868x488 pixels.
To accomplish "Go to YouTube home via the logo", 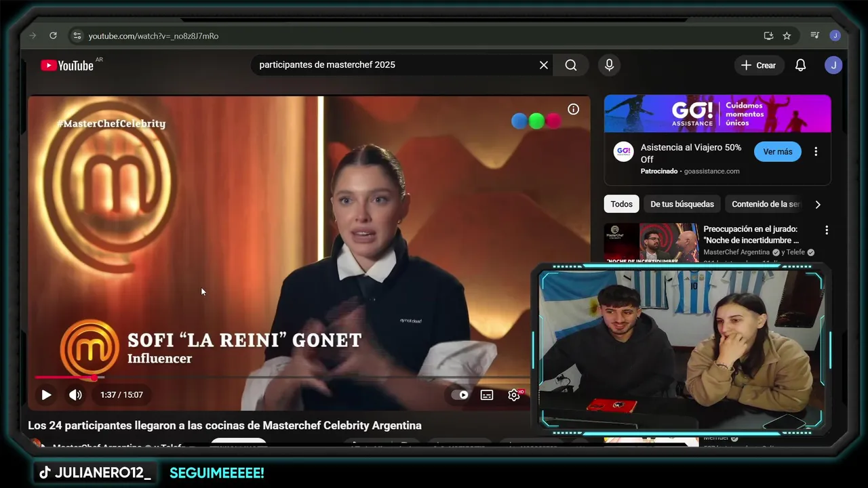I will tap(67, 65).
